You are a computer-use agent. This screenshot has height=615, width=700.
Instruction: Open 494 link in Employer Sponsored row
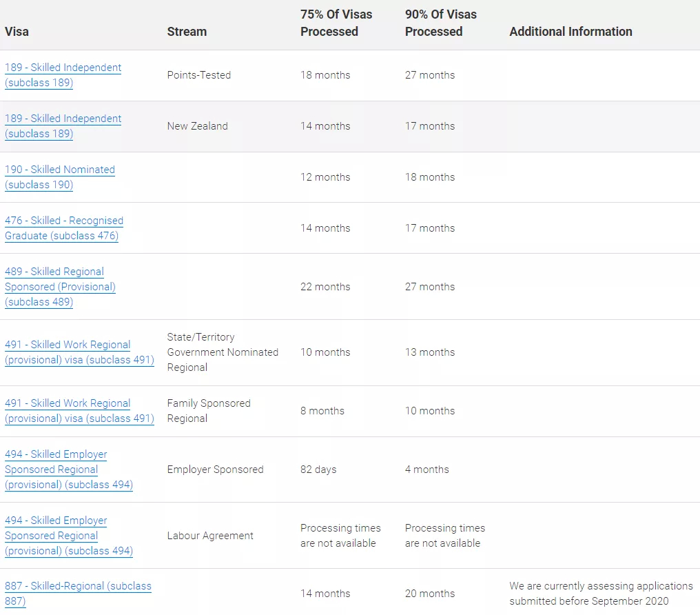coord(69,470)
